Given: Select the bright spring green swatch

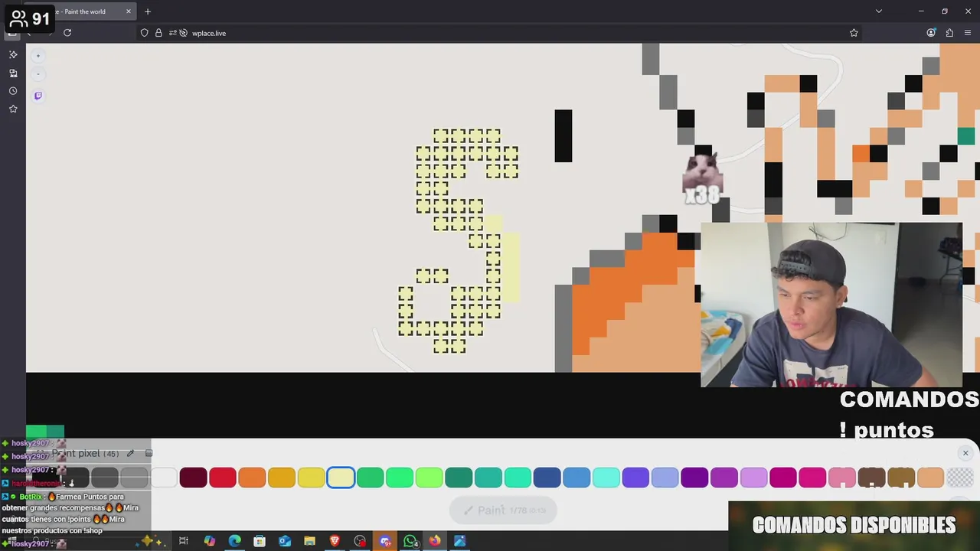Looking at the screenshot, I should pyautogui.click(x=400, y=478).
